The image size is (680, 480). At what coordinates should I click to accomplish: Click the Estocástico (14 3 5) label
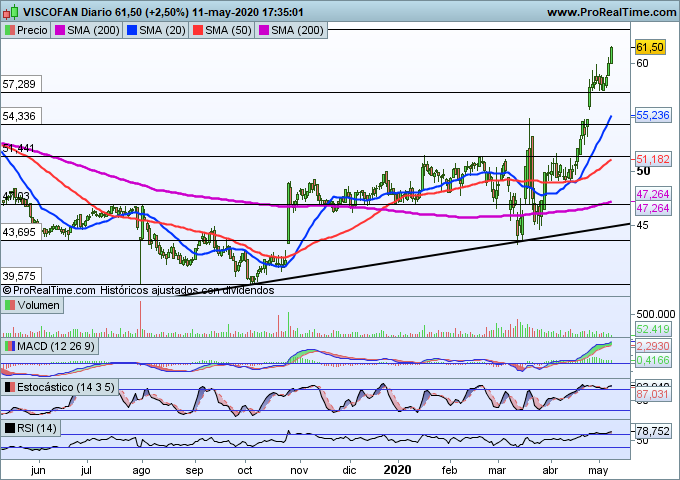67,386
